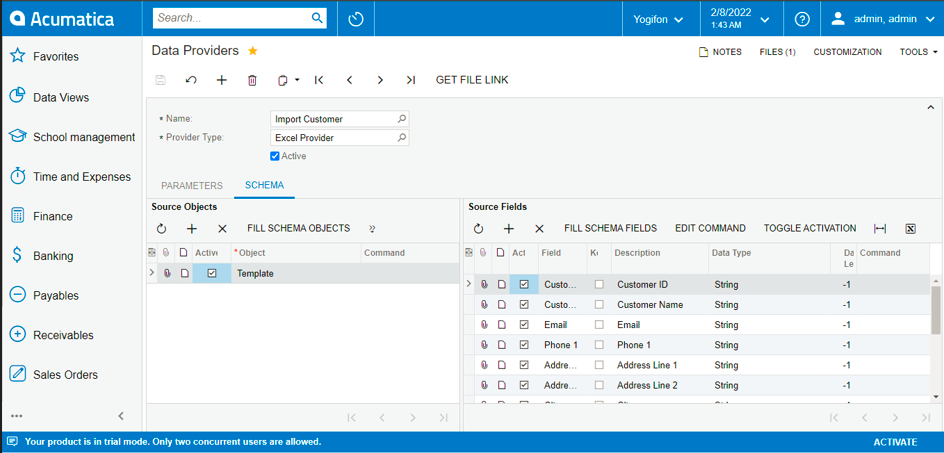This screenshot has width=944, height=453.
Task: Click Source Fields fit-to-screen icon
Action: coord(880,229)
